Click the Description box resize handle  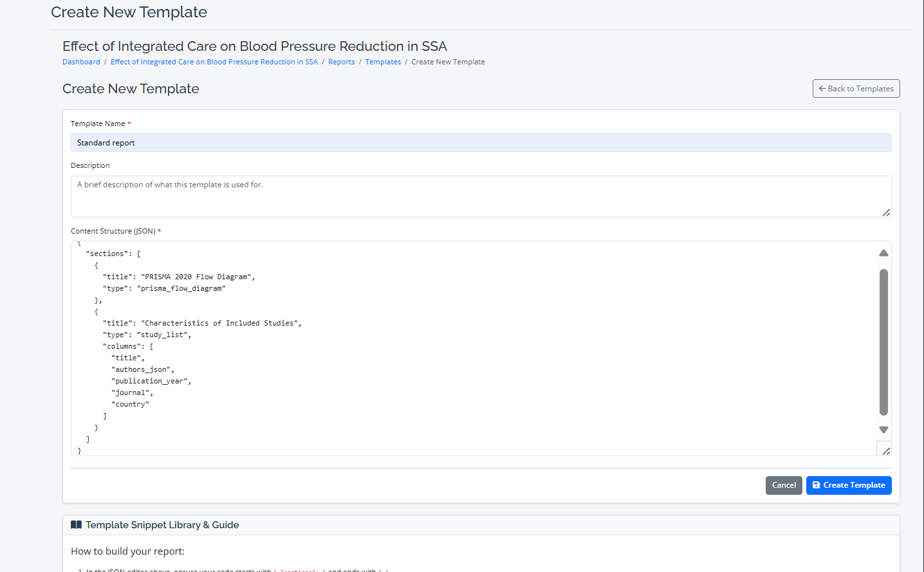point(886,212)
